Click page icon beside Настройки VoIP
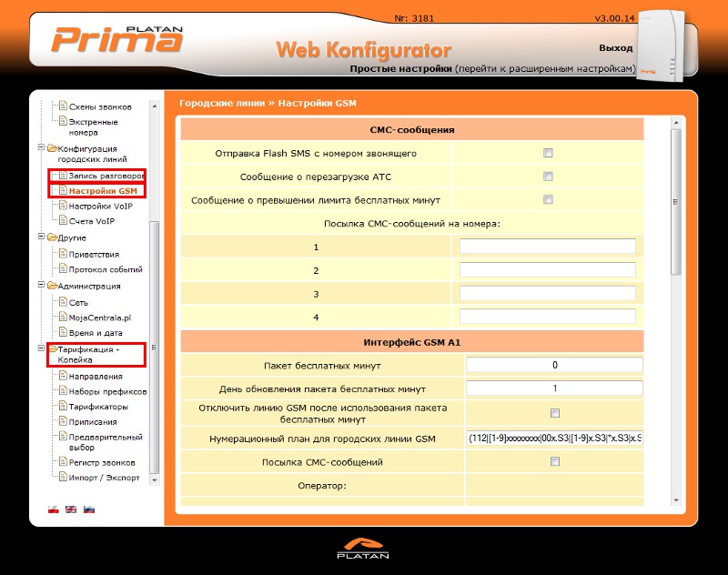This screenshot has height=575, width=728. (x=63, y=205)
